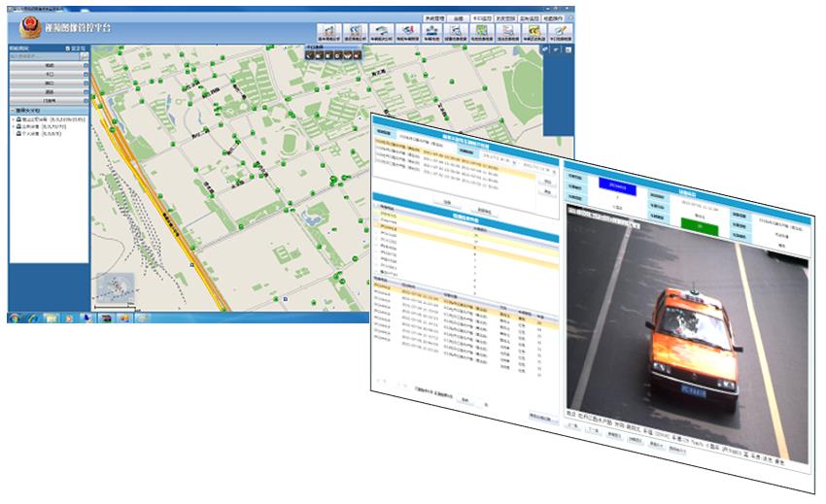This screenshot has height=504, width=826.
Task: Click the search input field in left panel
Action: point(45,55)
